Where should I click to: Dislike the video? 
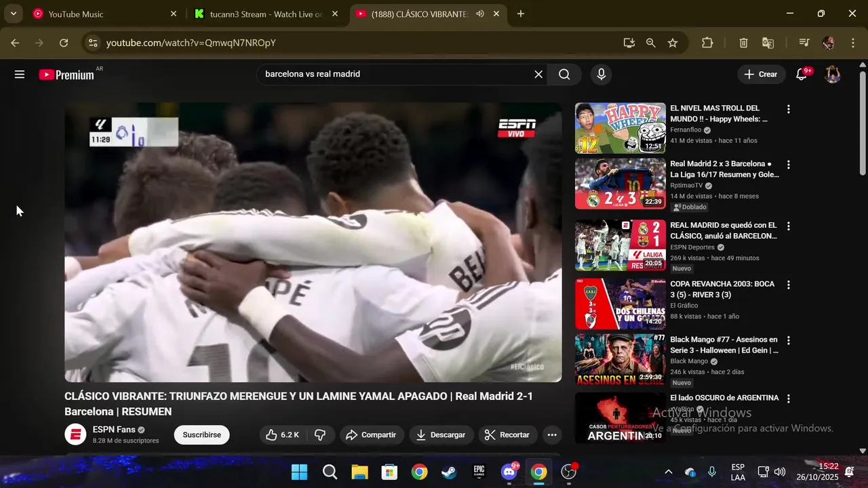pyautogui.click(x=320, y=435)
